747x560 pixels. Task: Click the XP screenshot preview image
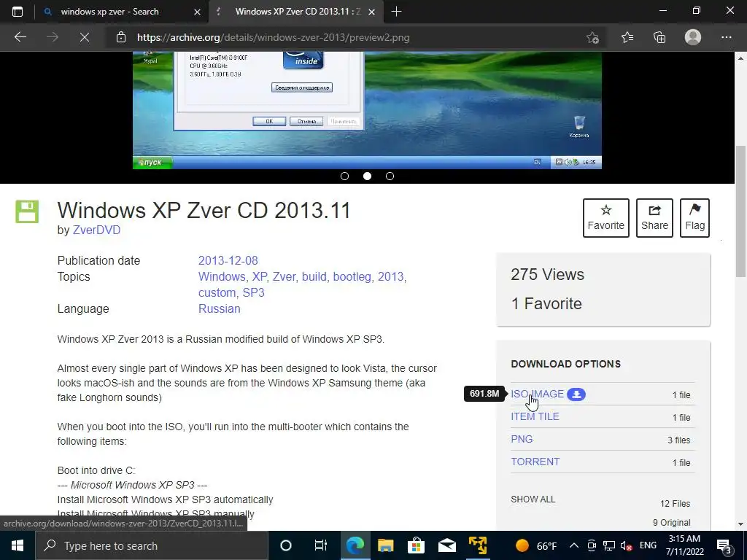click(x=367, y=110)
